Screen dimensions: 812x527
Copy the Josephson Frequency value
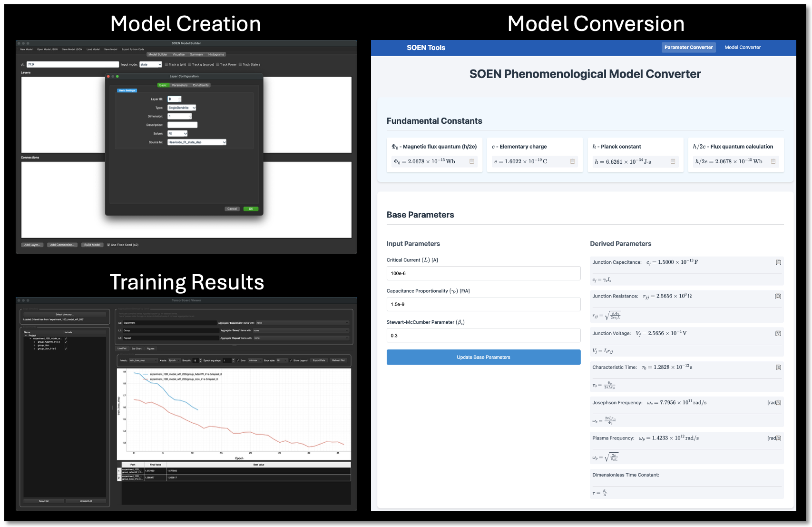(x=779, y=402)
